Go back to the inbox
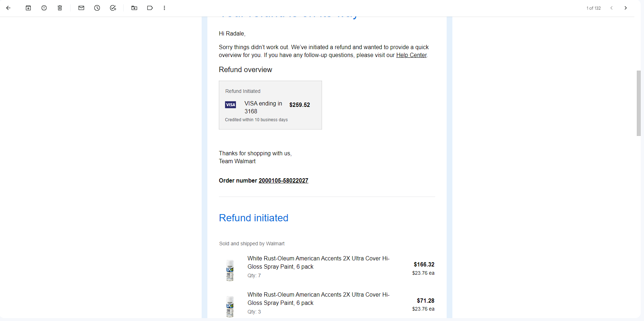644x321 pixels. pyautogui.click(x=8, y=8)
